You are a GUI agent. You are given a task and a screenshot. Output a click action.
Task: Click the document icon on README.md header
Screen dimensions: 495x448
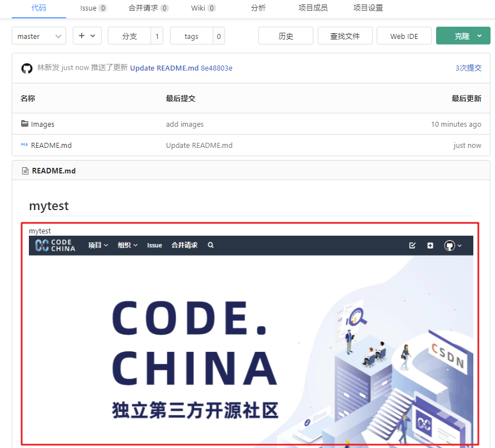[25, 171]
